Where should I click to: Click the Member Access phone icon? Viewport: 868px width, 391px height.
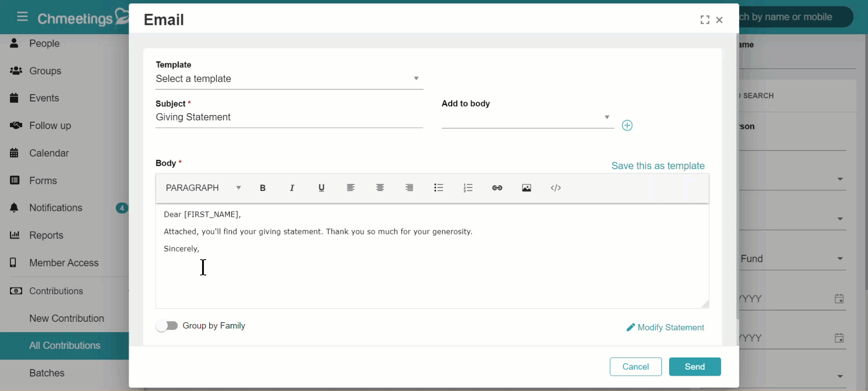pos(13,262)
